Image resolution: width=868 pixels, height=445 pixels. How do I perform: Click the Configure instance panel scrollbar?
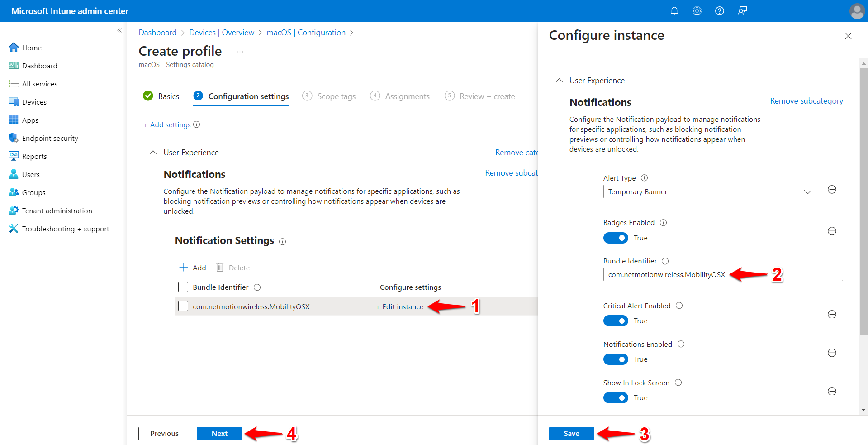coord(863,201)
